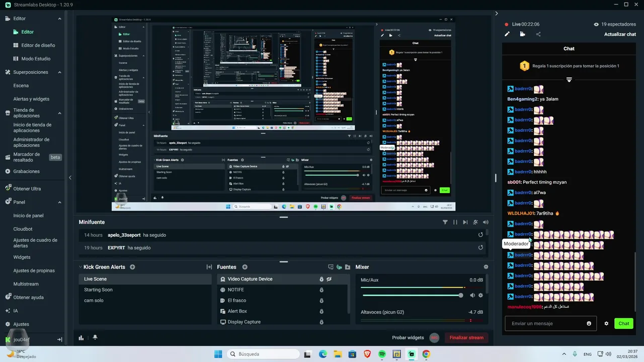The image size is (644, 362).
Task: Click the video camera icon above chat
Action: click(523, 34)
